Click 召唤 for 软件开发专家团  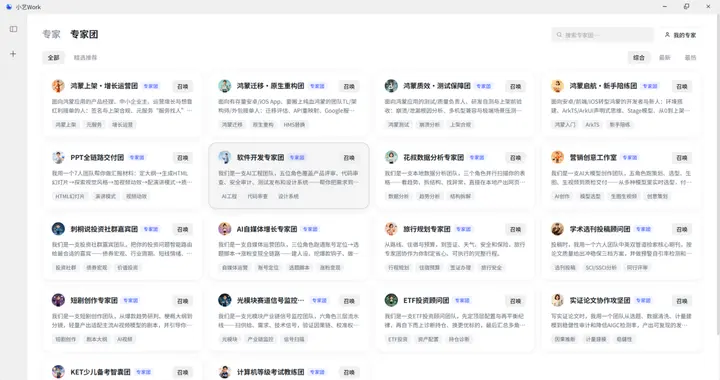pyautogui.click(x=349, y=158)
